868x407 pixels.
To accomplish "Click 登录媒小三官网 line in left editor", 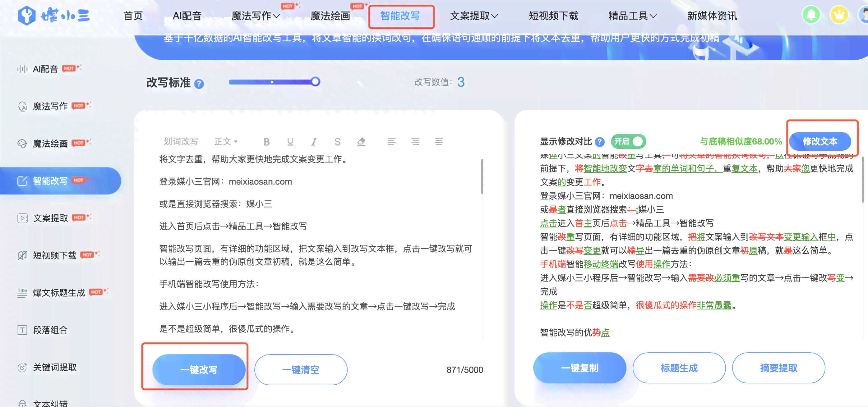I will [x=225, y=182].
